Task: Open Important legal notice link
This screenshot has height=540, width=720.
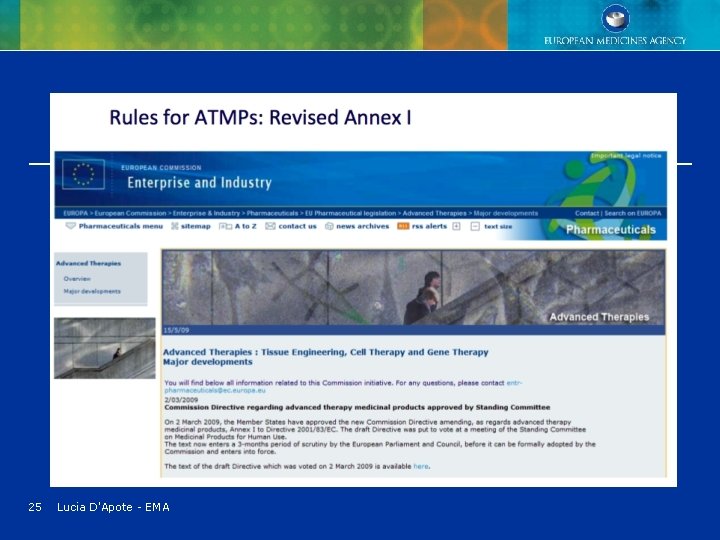Action: tap(626, 156)
